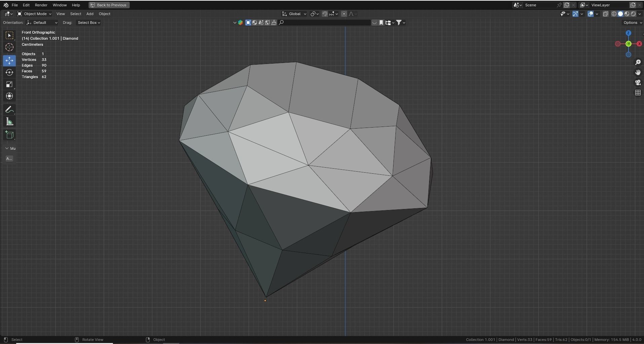Switch to wireframe viewport shading
Image resolution: width=644 pixels, height=344 pixels.
[x=614, y=14]
